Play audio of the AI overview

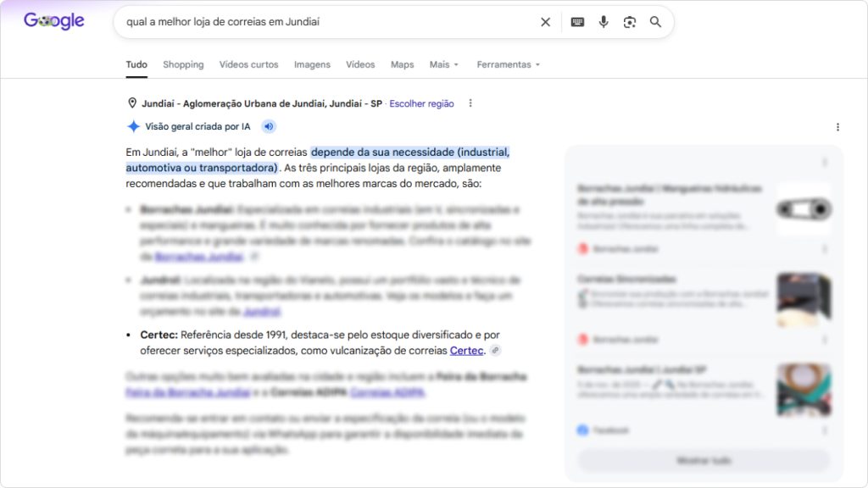(x=269, y=126)
